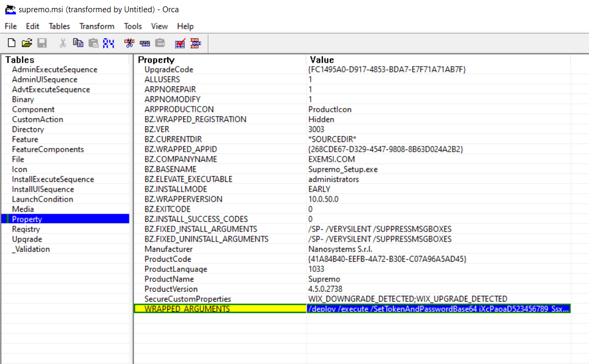Viewport: 589px width, 364px height.
Task: Select the ARPNOMODIFY property
Action: click(x=173, y=100)
